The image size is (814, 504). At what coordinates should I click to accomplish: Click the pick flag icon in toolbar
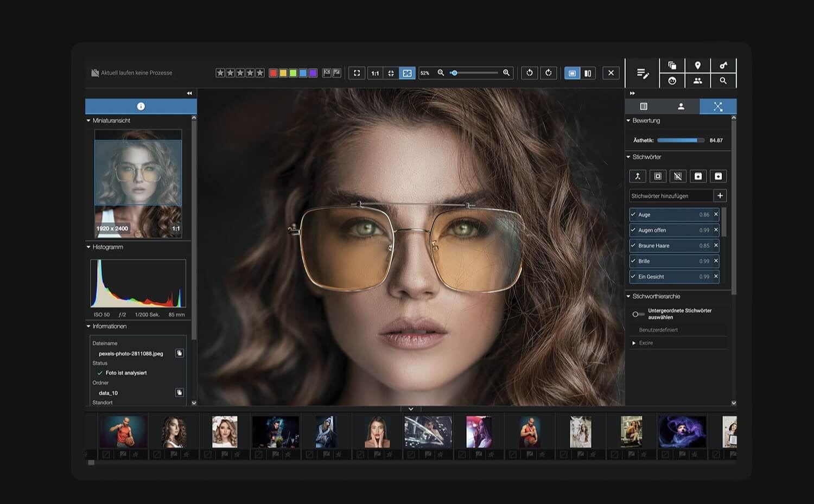[336, 73]
